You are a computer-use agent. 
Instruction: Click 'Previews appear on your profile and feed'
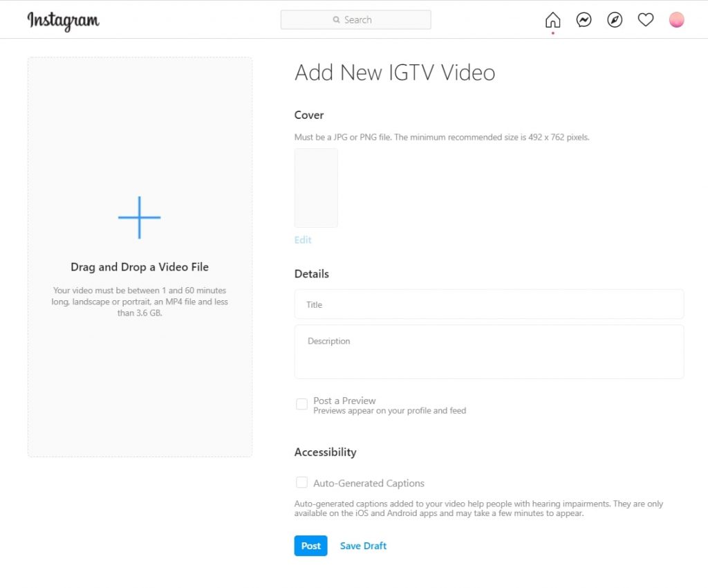390,410
